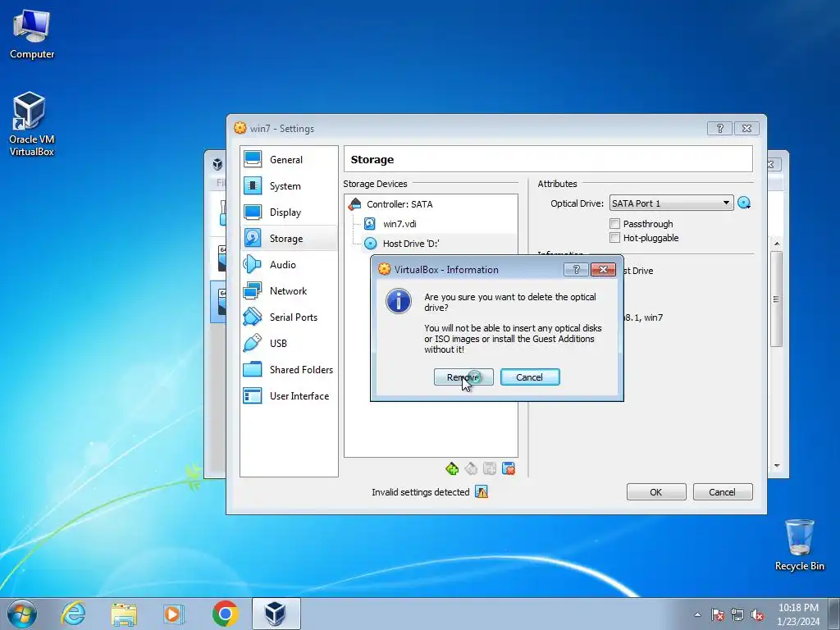Click the Display screen icon

click(x=253, y=212)
